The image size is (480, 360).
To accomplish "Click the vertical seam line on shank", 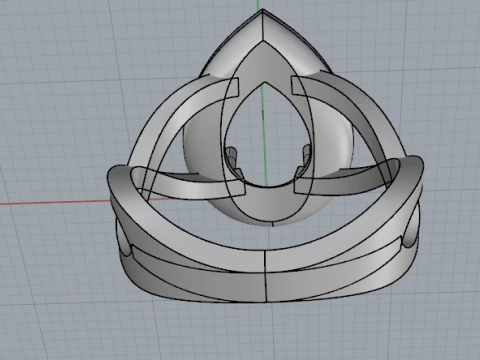I will (265, 277).
